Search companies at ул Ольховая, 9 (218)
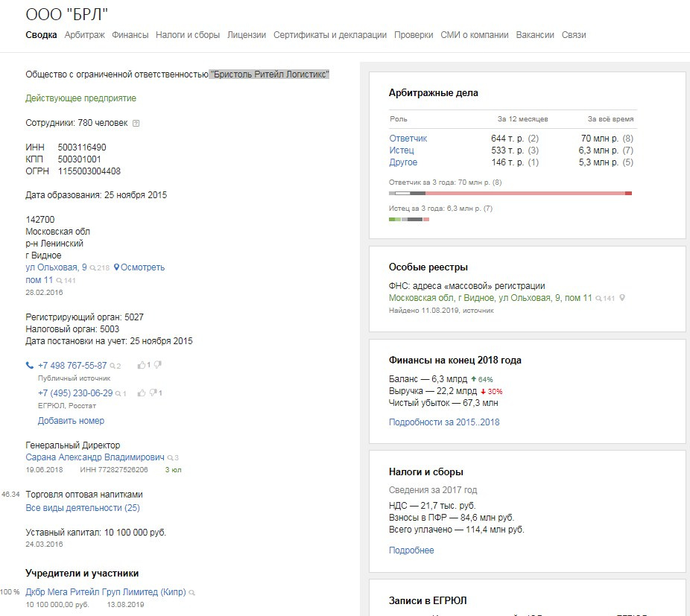 [x=99, y=267]
